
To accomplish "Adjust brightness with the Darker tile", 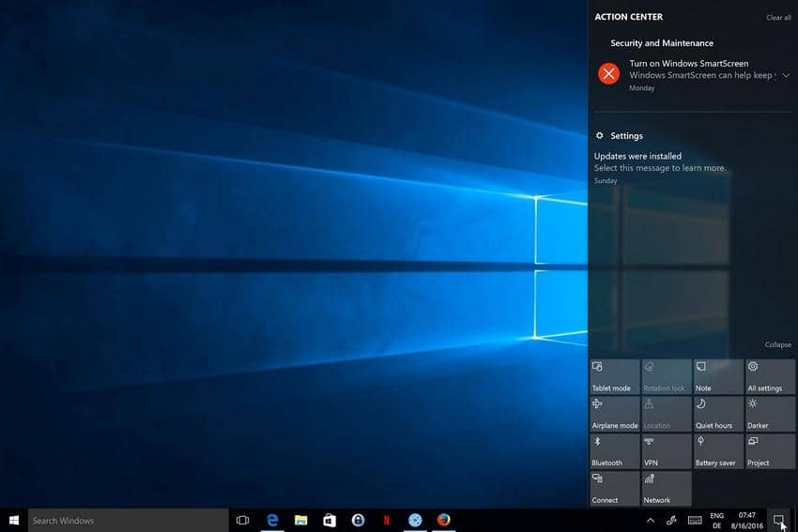I will 770,413.
